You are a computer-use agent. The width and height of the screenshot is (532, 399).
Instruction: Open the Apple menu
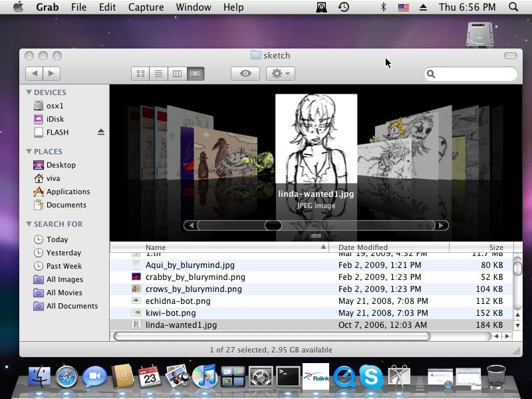tap(19, 7)
